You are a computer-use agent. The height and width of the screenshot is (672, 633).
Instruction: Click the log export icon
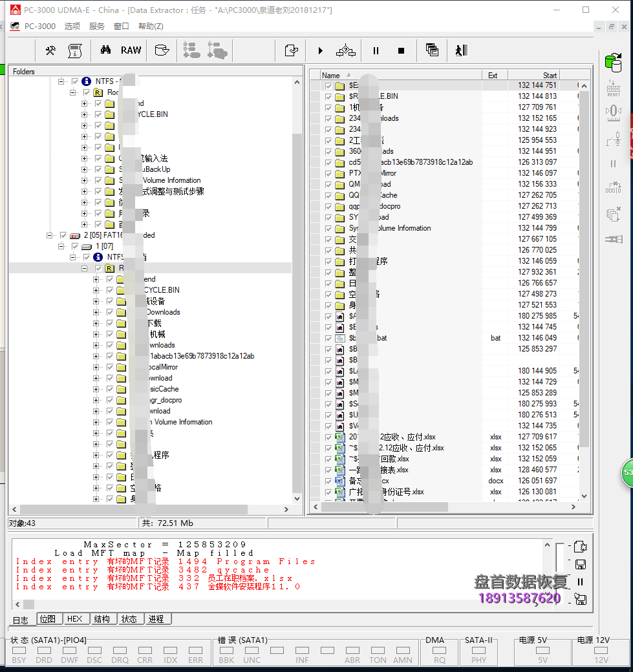coord(580,547)
